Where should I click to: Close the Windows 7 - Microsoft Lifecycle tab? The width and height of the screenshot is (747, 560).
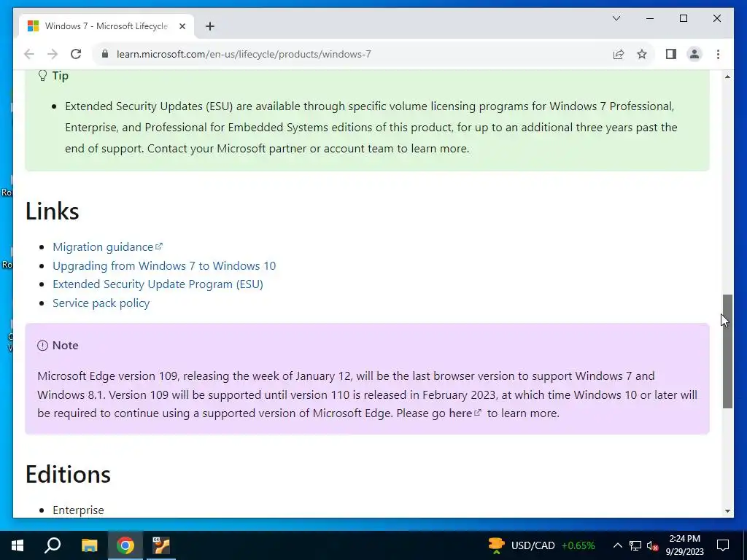click(x=182, y=26)
